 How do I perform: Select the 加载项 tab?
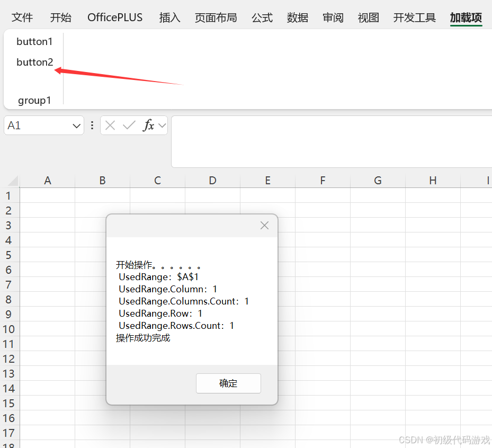(466, 17)
